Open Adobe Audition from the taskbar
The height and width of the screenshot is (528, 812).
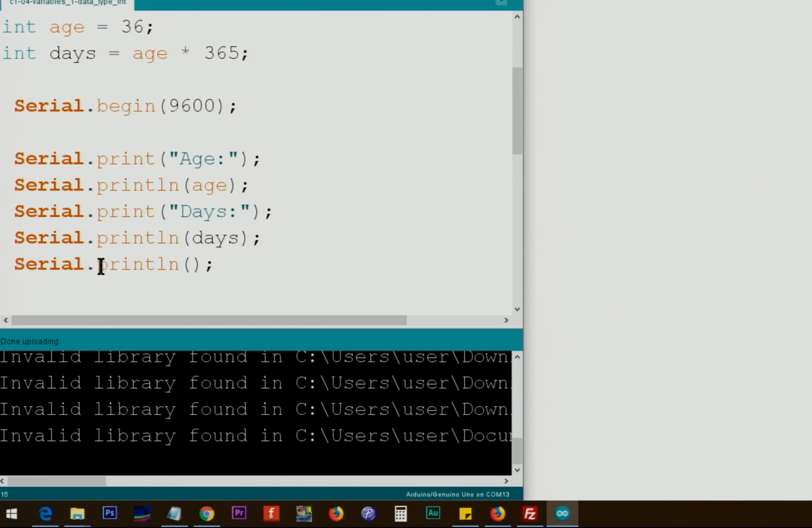[433, 514]
